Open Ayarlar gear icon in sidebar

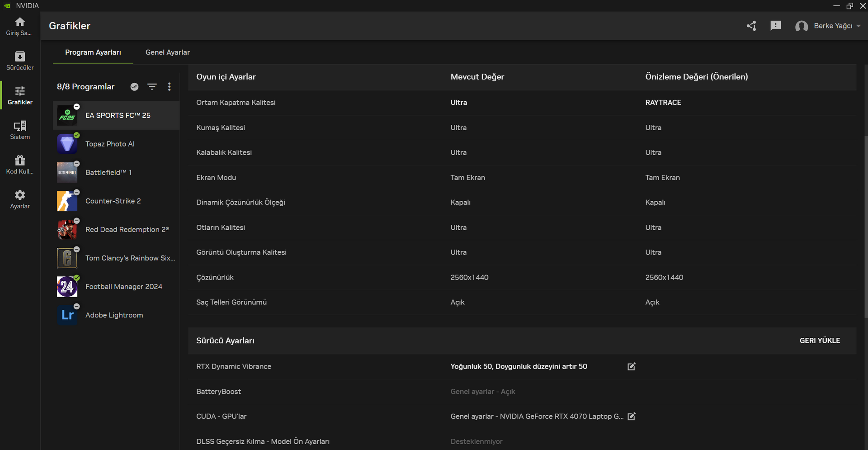click(20, 199)
